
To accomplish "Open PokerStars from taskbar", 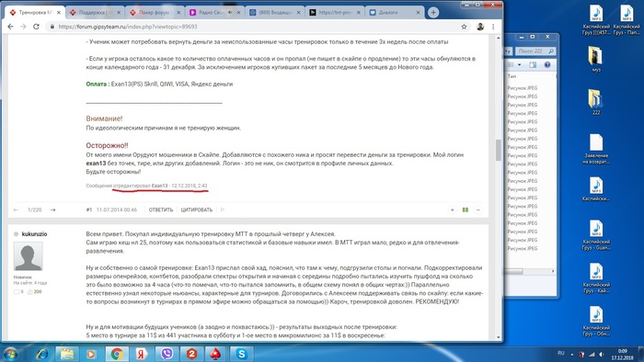I will coord(216,354).
